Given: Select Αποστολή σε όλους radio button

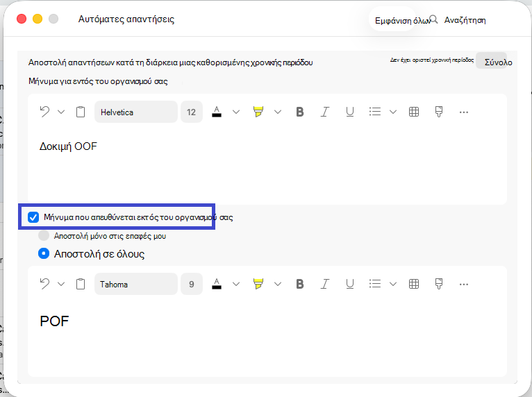Looking at the screenshot, I should point(44,253).
